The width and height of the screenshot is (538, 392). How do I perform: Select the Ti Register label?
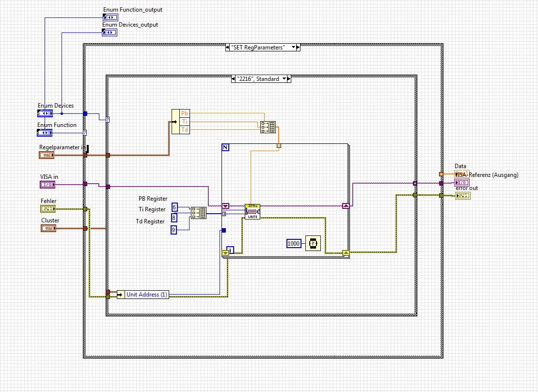click(x=152, y=209)
